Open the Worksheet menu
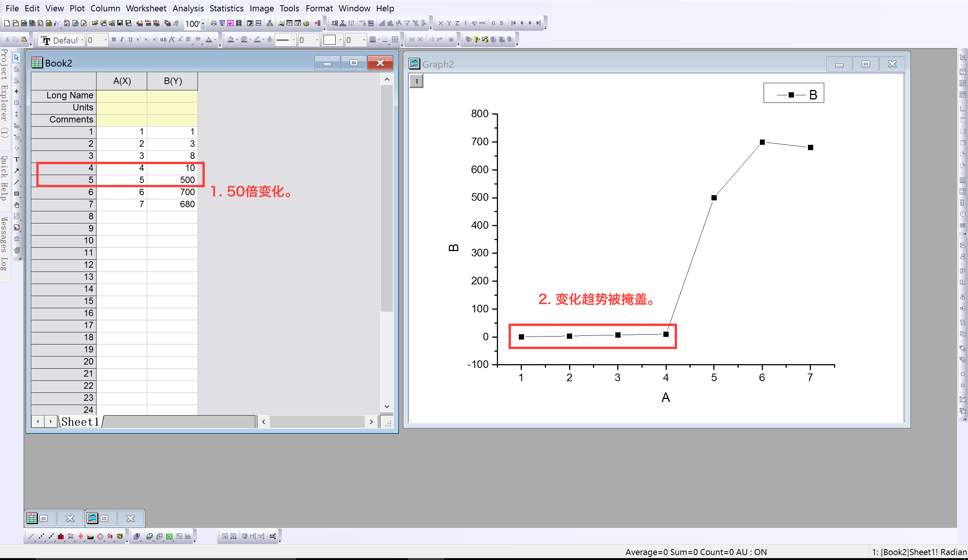The height and width of the screenshot is (560, 968). point(146,8)
